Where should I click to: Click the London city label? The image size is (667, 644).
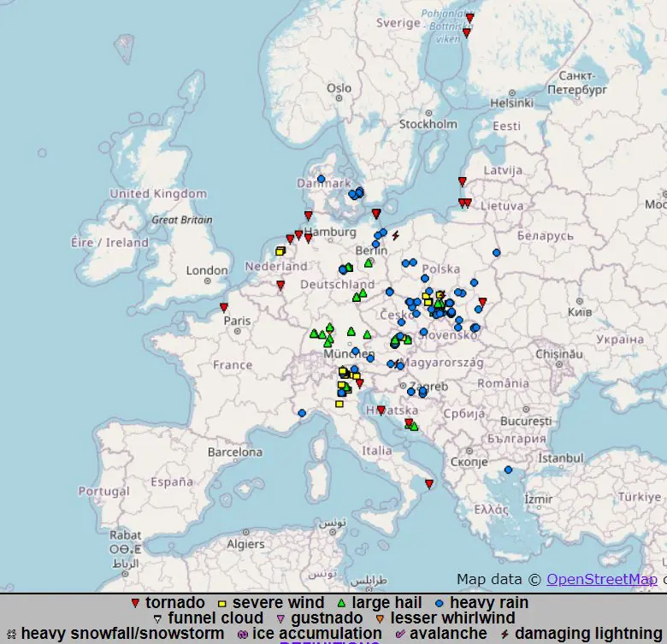[x=207, y=270]
